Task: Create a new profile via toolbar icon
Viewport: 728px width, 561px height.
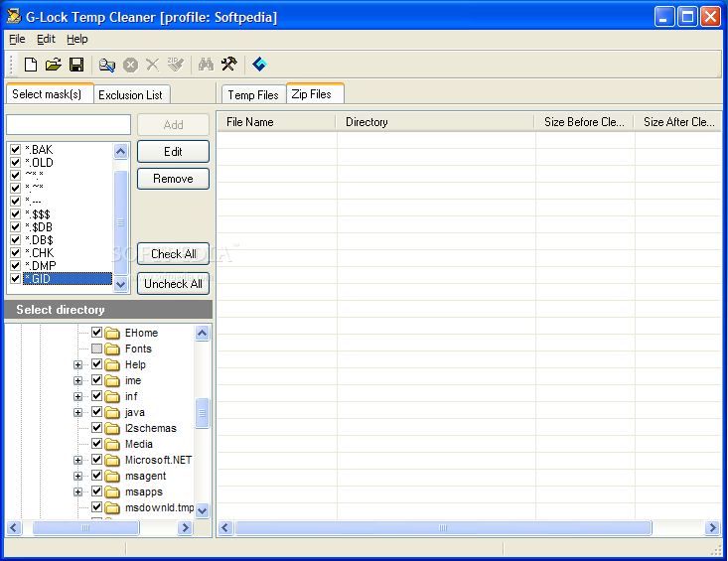Action: coord(31,65)
